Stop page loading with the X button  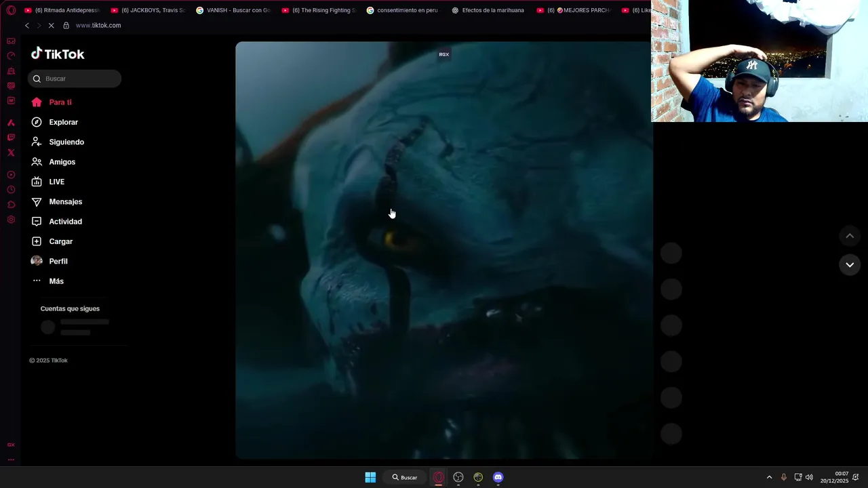(x=51, y=25)
